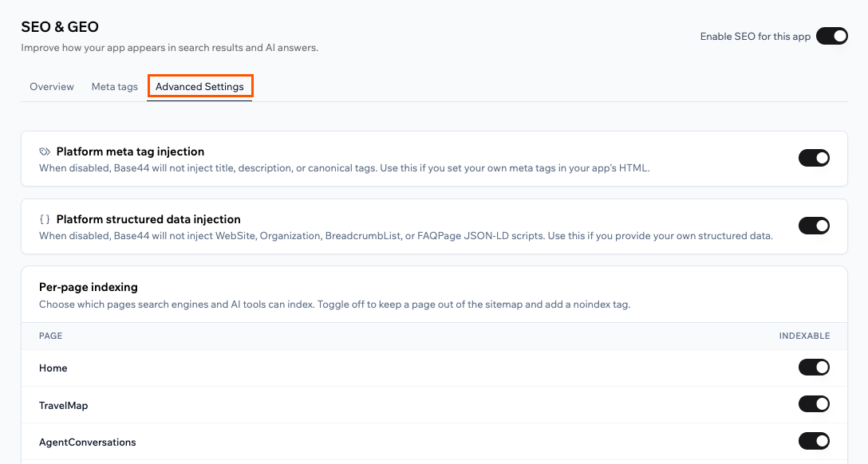Select the Home row label
868x464 pixels.
click(x=53, y=368)
